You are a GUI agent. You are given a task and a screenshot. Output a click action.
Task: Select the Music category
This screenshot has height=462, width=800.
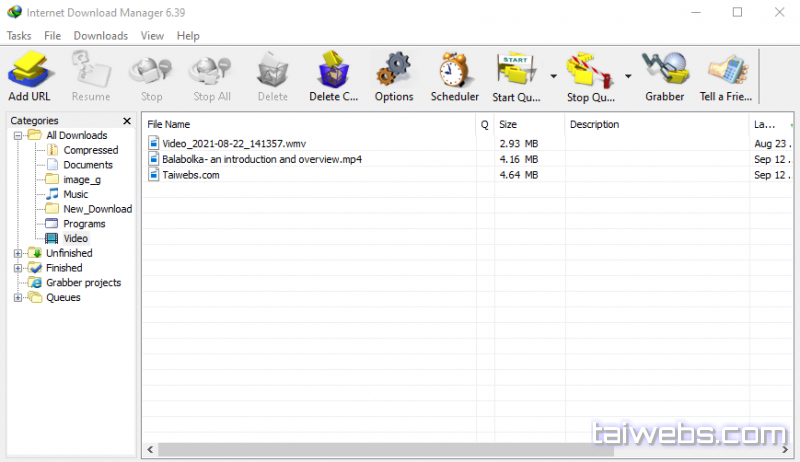point(75,194)
